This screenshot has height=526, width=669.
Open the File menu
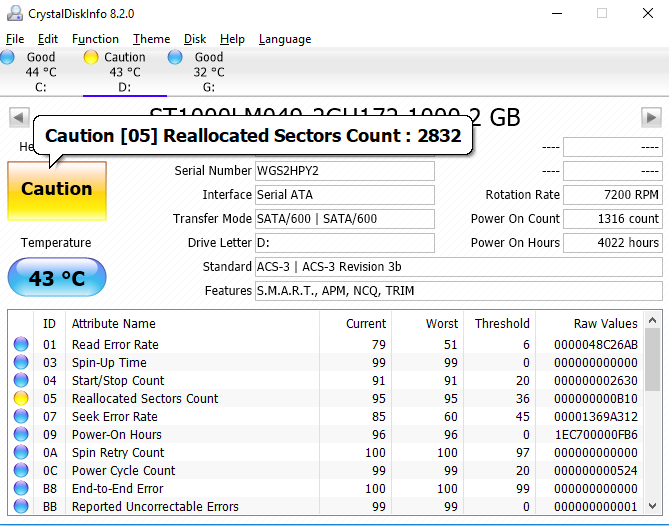click(15, 39)
